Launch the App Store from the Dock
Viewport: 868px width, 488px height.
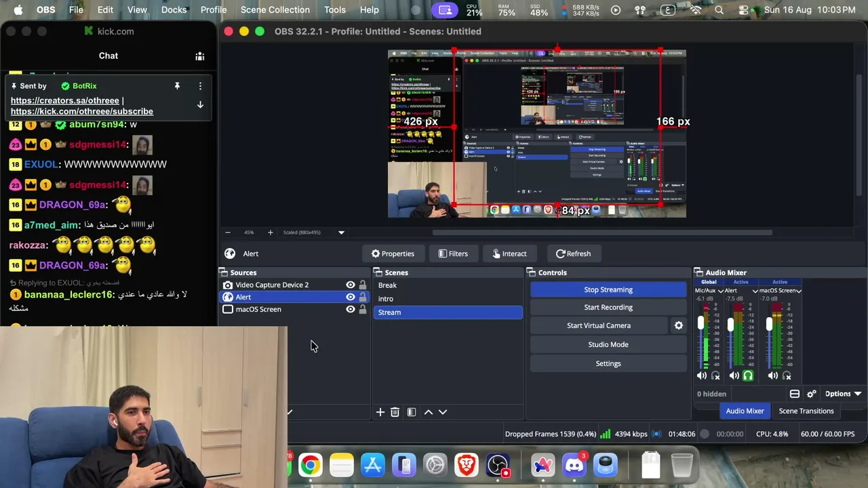(x=373, y=465)
